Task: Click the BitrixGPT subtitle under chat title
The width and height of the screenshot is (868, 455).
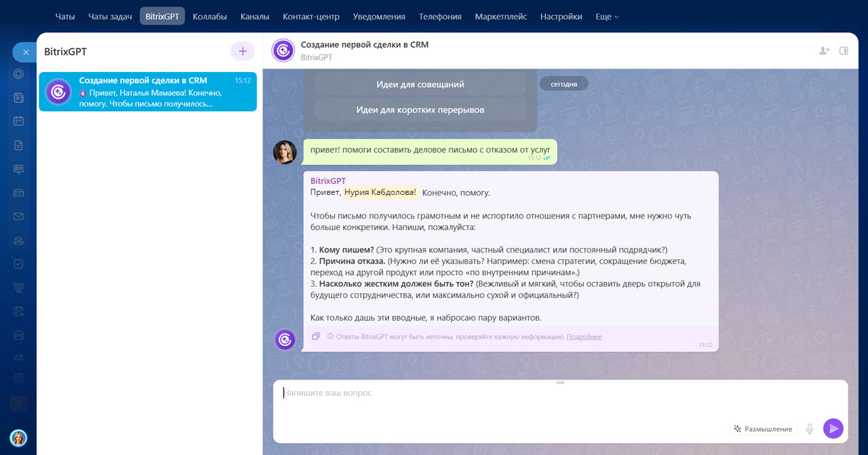Action: tap(316, 58)
